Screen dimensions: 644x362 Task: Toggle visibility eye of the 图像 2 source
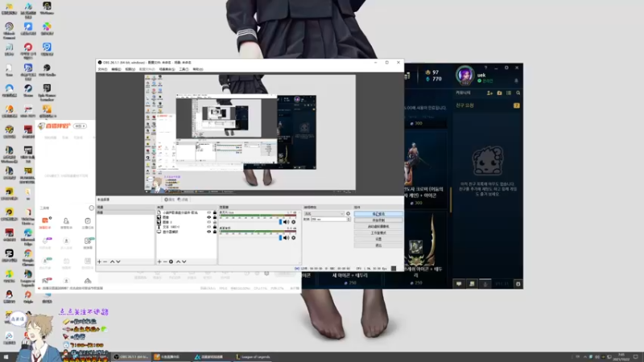[x=208, y=222]
